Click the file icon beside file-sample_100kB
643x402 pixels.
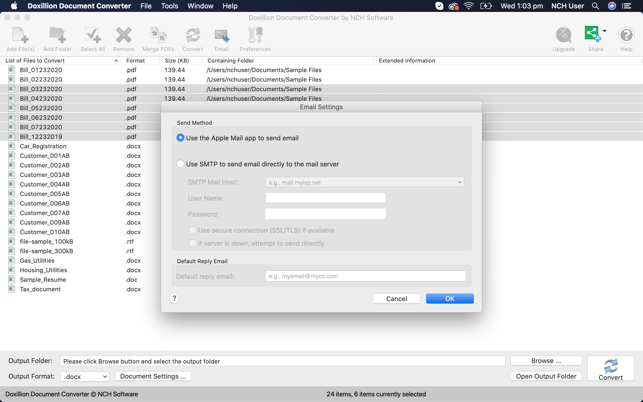tap(11, 241)
